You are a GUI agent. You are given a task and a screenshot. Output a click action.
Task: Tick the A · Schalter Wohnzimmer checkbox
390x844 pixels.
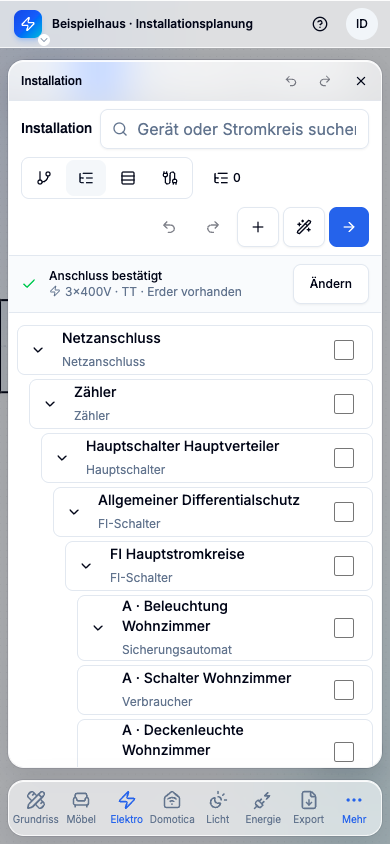[344, 690]
